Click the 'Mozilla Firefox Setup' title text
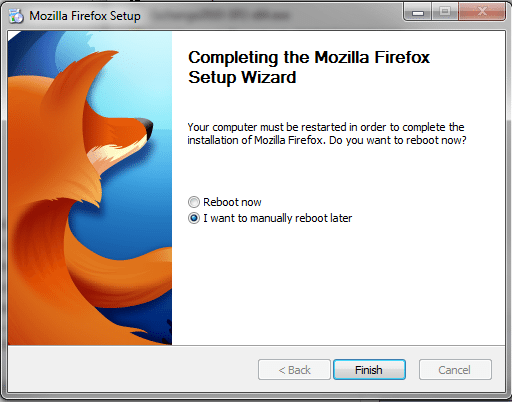Viewport: 512px width, 402px height. (x=85, y=16)
